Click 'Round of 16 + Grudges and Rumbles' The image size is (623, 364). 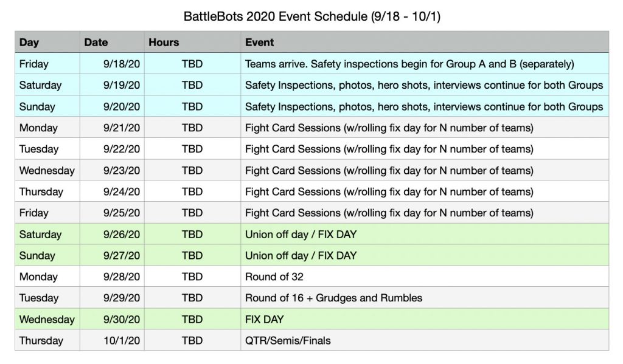point(333,298)
